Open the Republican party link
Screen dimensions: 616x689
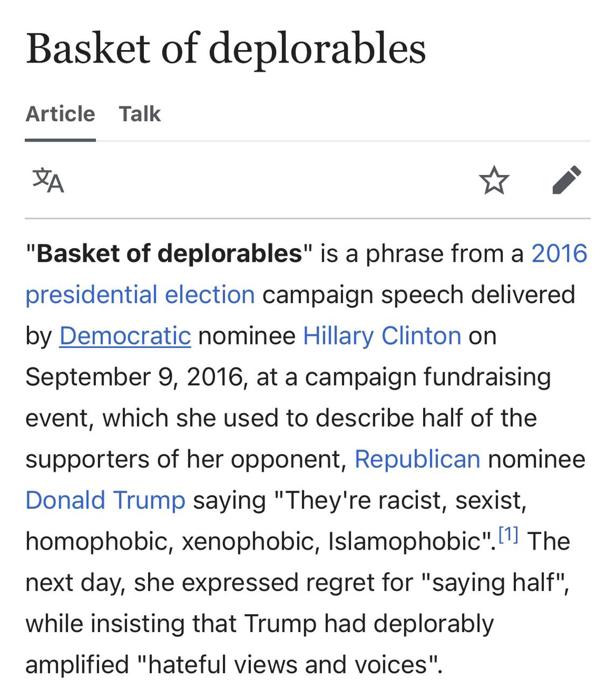417,459
